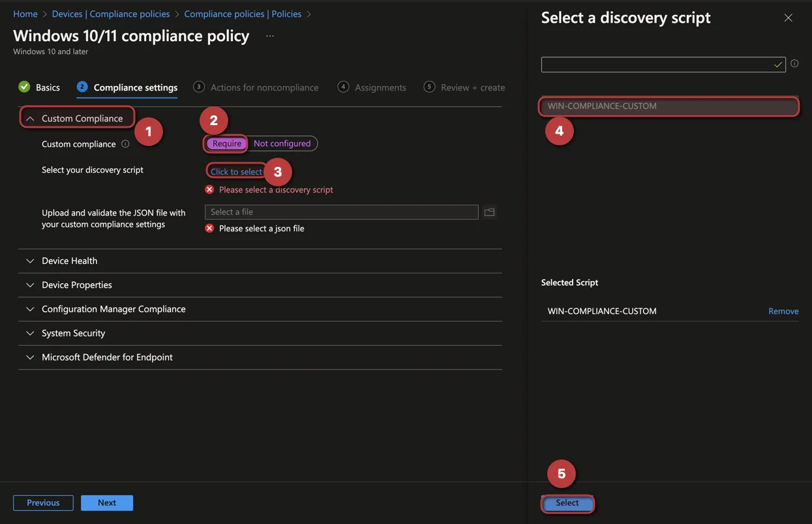Click the 'Windows 10 and later' subtitle
The height and width of the screenshot is (524, 812).
[x=50, y=51]
